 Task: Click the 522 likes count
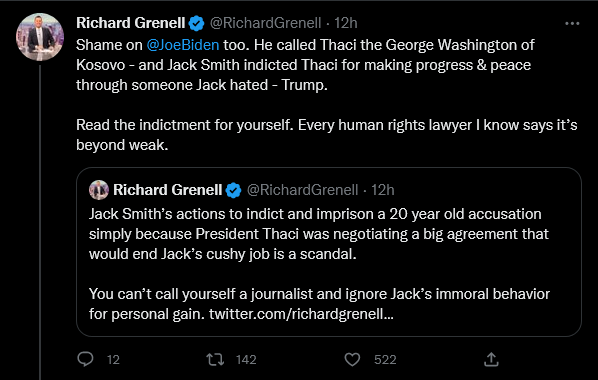coord(385,360)
